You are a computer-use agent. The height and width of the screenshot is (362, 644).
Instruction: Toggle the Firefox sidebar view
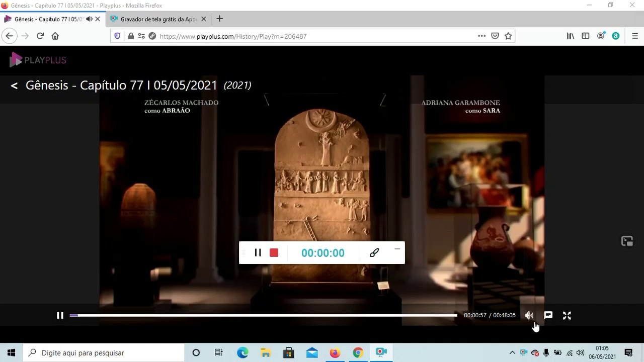586,36
